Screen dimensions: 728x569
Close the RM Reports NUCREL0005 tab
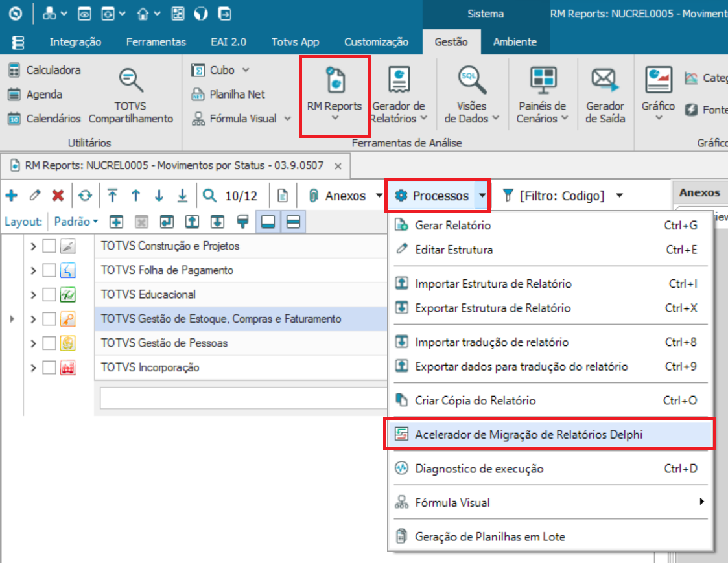coord(338,166)
